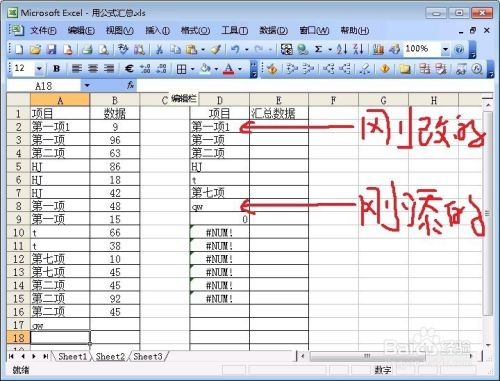The height and width of the screenshot is (381, 500).
Task: Open the 数据(D) menu
Action: tap(273, 31)
